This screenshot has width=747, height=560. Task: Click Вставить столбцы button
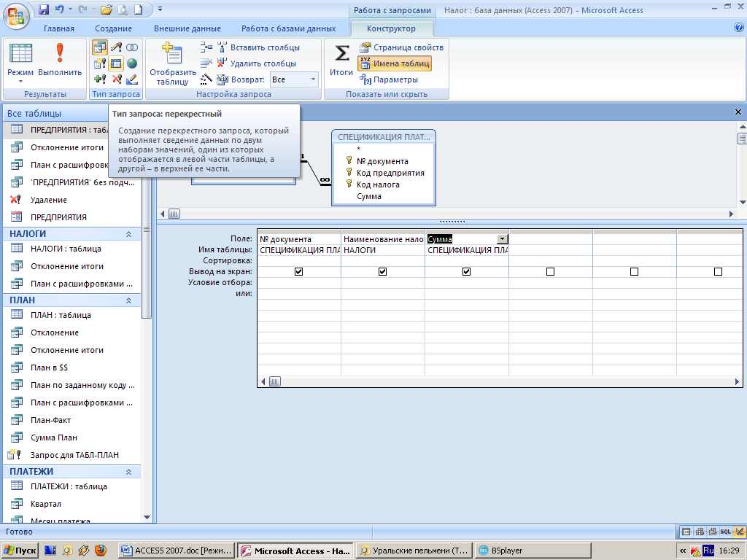[259, 47]
